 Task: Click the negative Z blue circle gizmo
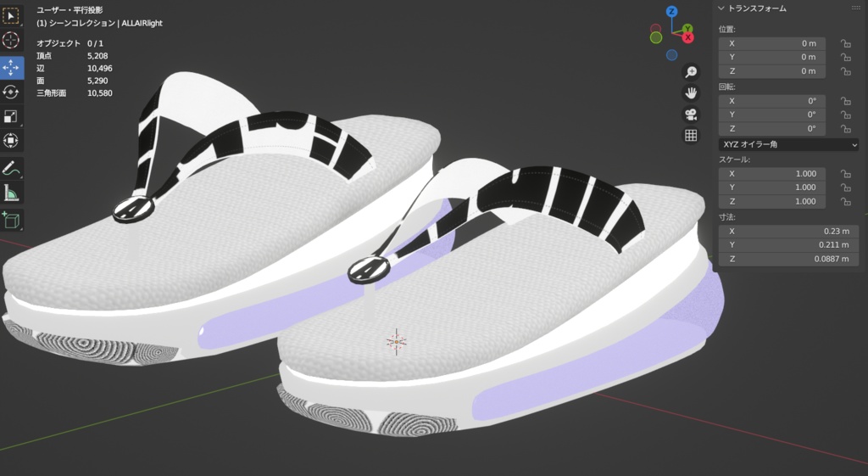coord(671,55)
